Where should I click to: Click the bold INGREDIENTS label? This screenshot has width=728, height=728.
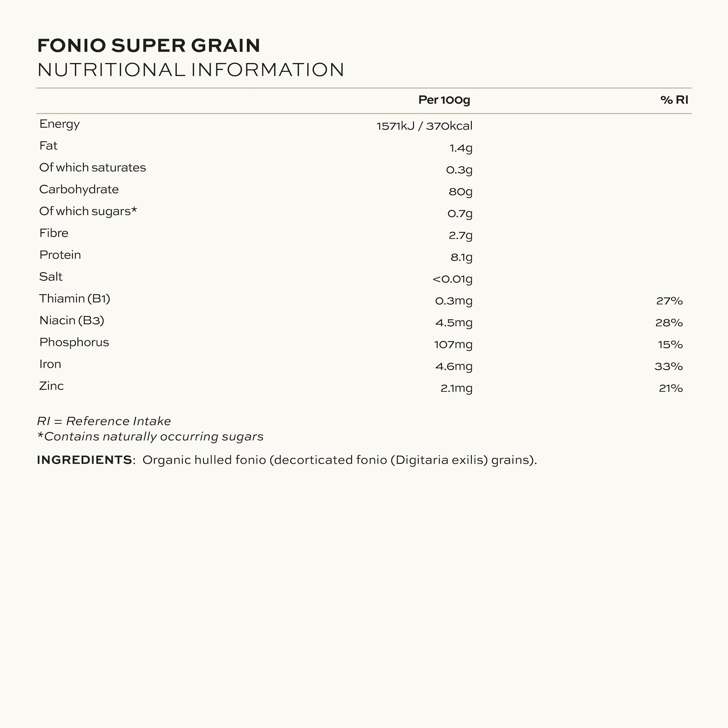coord(84,460)
